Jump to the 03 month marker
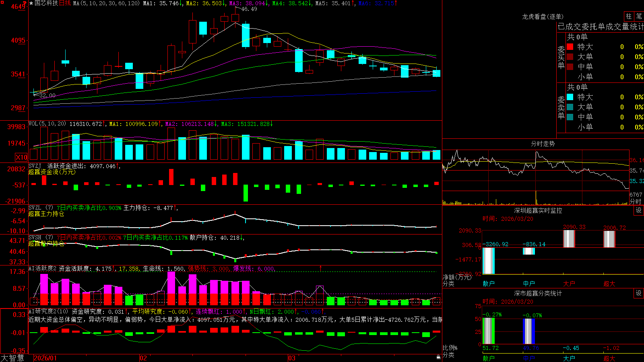This screenshot has height=362, width=644. click(291, 358)
